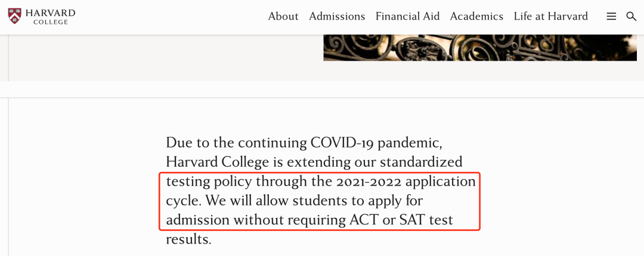Click the wrought iron gate banner image
Image resolution: width=644 pixels, height=256 pixels.
pos(479,48)
